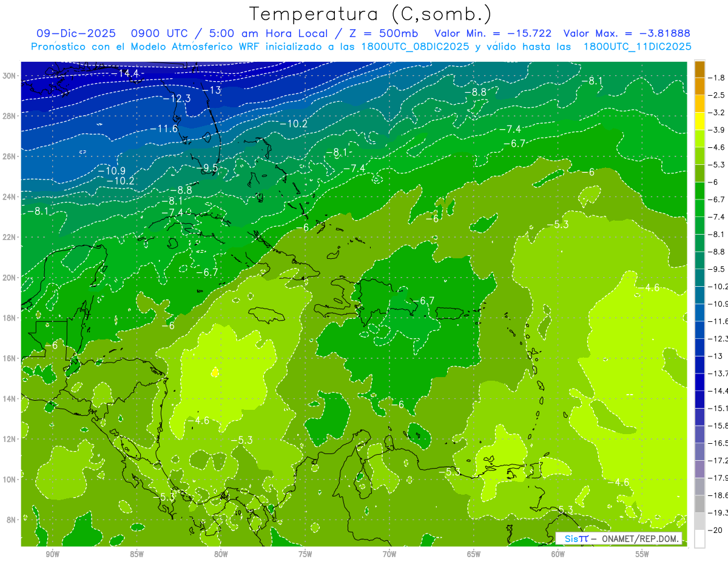Viewport: 728px width, 562px height.
Task: Click forecast end time "1800UTC_11DIC2025"
Action: pos(638,47)
